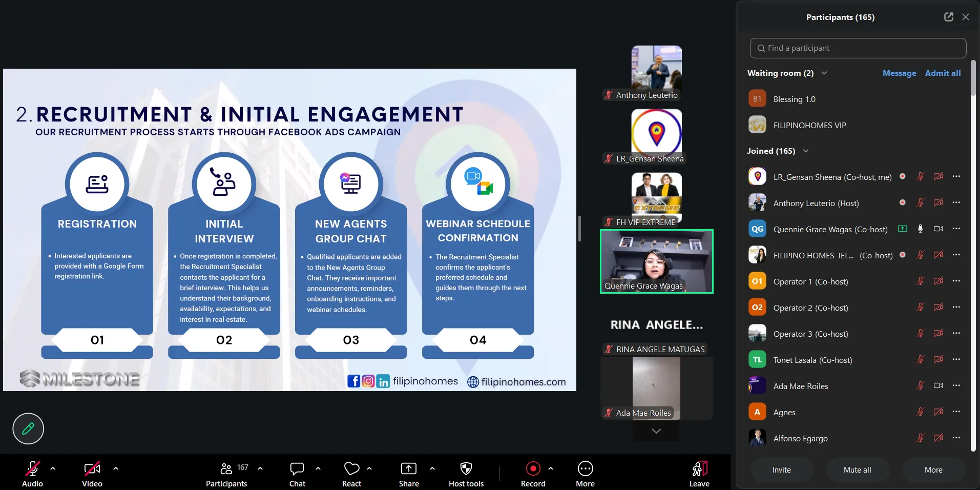Click recording indicator beside FILIPINO HOMES-JEL

[x=903, y=255]
